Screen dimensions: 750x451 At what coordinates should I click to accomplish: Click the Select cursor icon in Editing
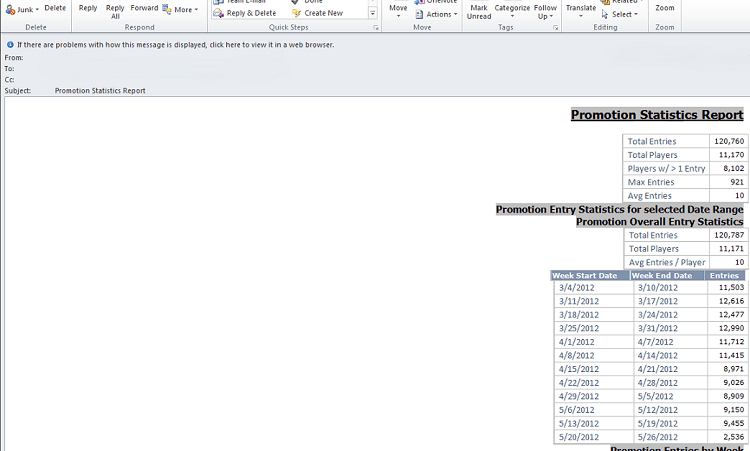point(605,14)
